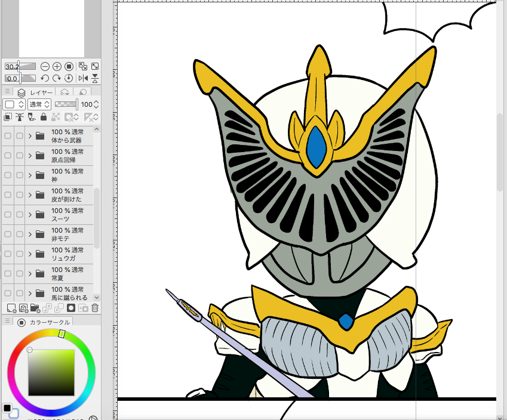Expand the スーツ folder
Viewport: 507px width, 420px height.
[30, 215]
